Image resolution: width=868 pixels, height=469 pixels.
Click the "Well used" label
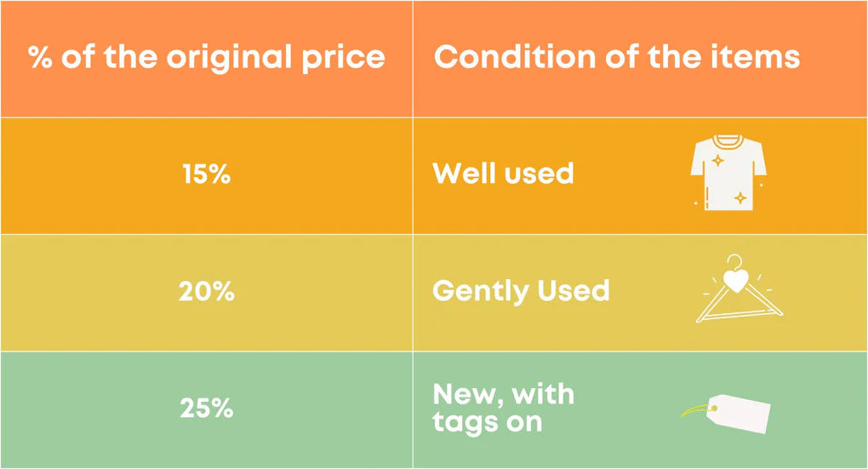click(x=503, y=174)
